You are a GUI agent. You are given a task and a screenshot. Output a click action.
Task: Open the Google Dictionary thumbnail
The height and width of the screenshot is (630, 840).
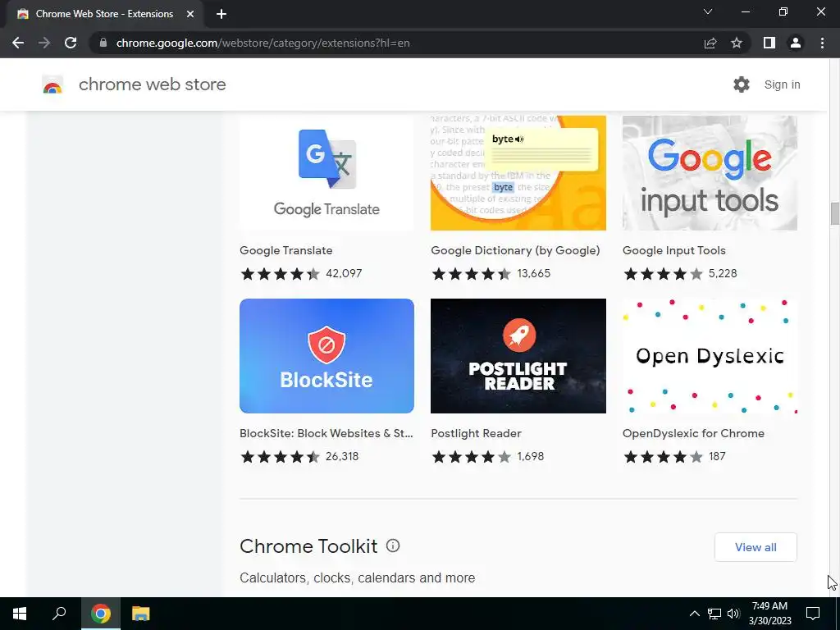[518, 173]
